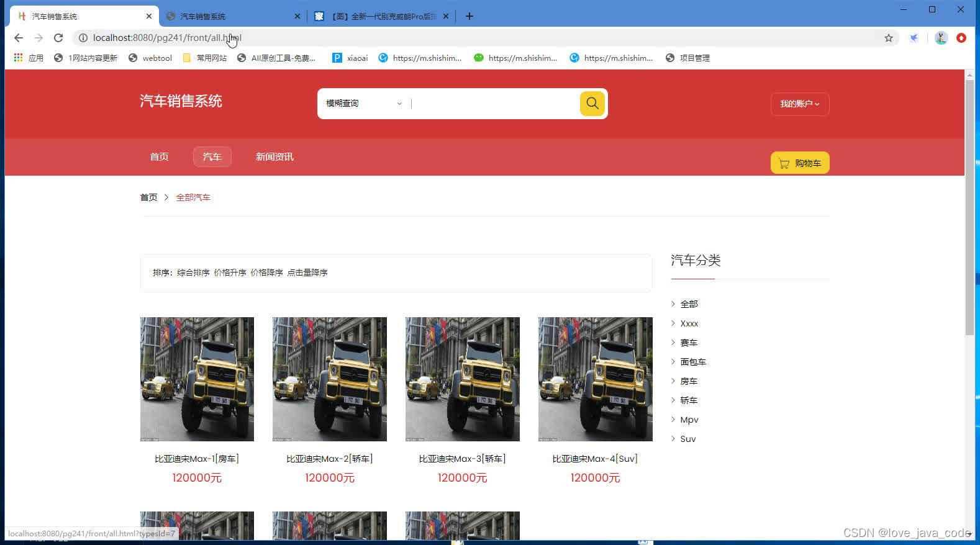This screenshot has width=980, height=545.
Task: Click the browser forward arrow
Action: [39, 38]
